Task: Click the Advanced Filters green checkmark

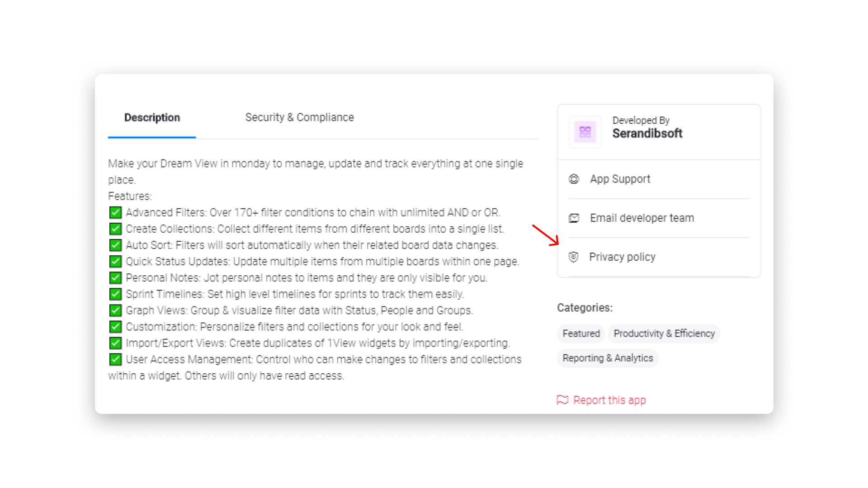Action: pyautogui.click(x=115, y=212)
